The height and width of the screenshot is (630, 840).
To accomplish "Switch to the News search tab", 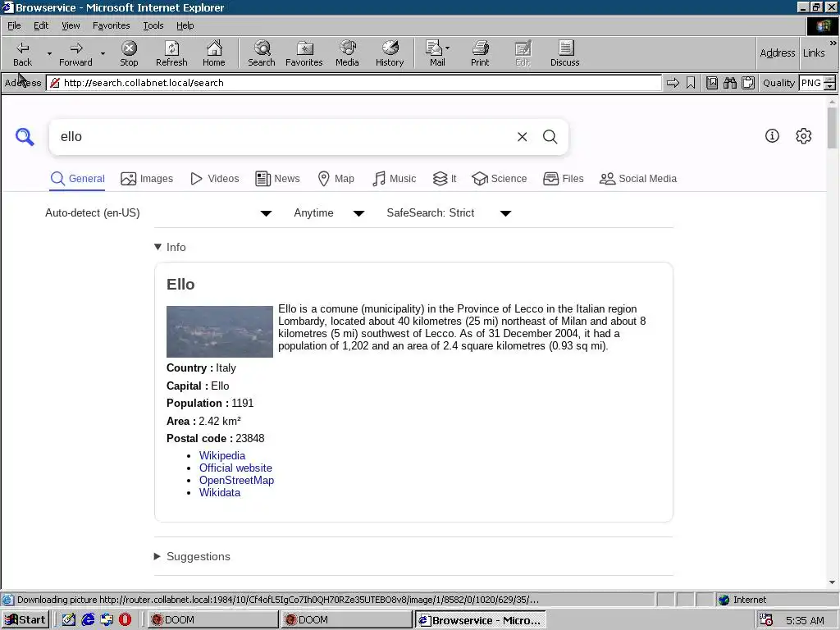I will [x=277, y=178].
